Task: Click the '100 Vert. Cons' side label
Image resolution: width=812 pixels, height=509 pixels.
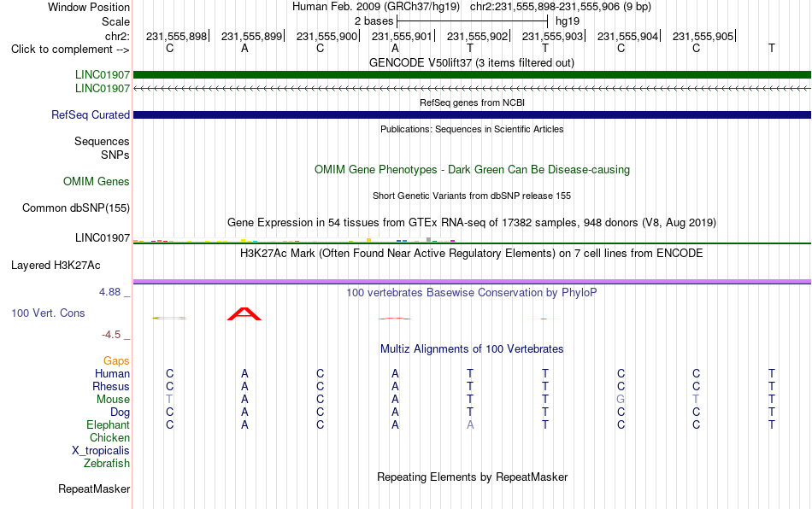Action: (x=48, y=313)
